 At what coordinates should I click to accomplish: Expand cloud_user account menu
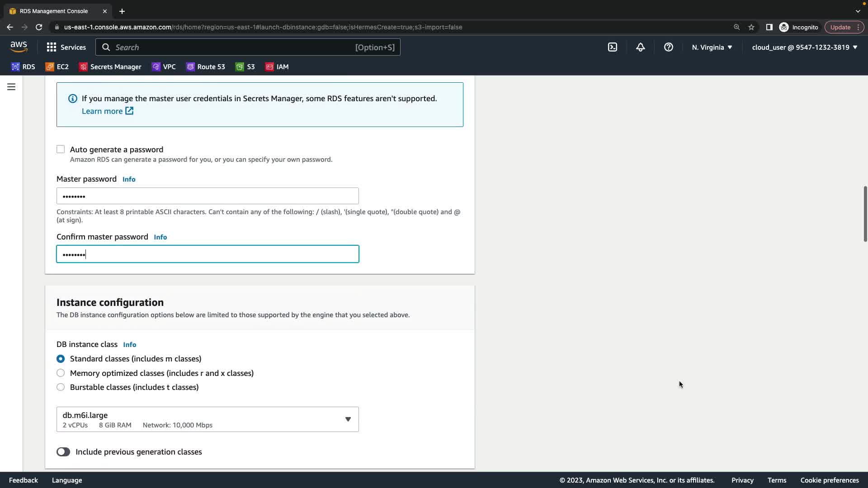tap(804, 47)
